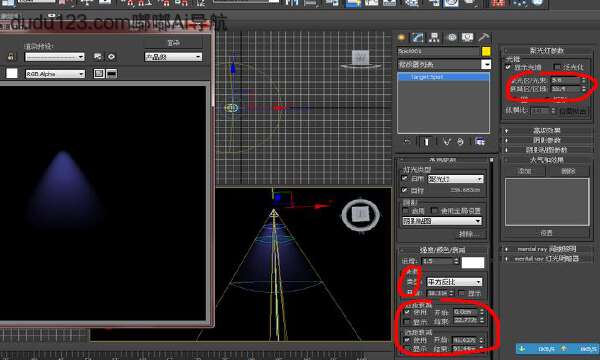The width and height of the screenshot is (600, 360).
Task: Open the RGB Alpha channel dropdown
Action: pos(55,74)
